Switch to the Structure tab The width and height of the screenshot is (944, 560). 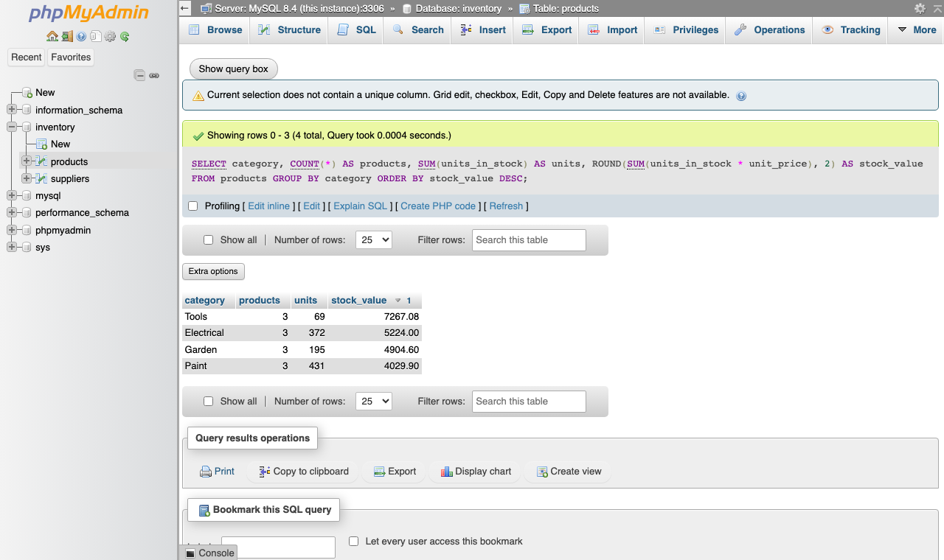point(288,30)
